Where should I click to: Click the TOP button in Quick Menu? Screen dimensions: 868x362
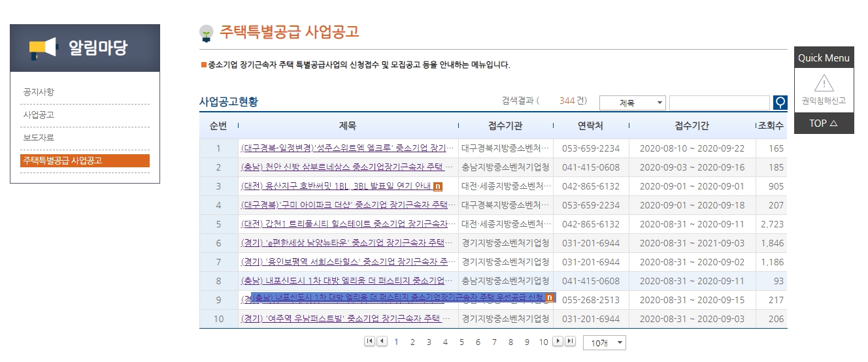tap(824, 123)
